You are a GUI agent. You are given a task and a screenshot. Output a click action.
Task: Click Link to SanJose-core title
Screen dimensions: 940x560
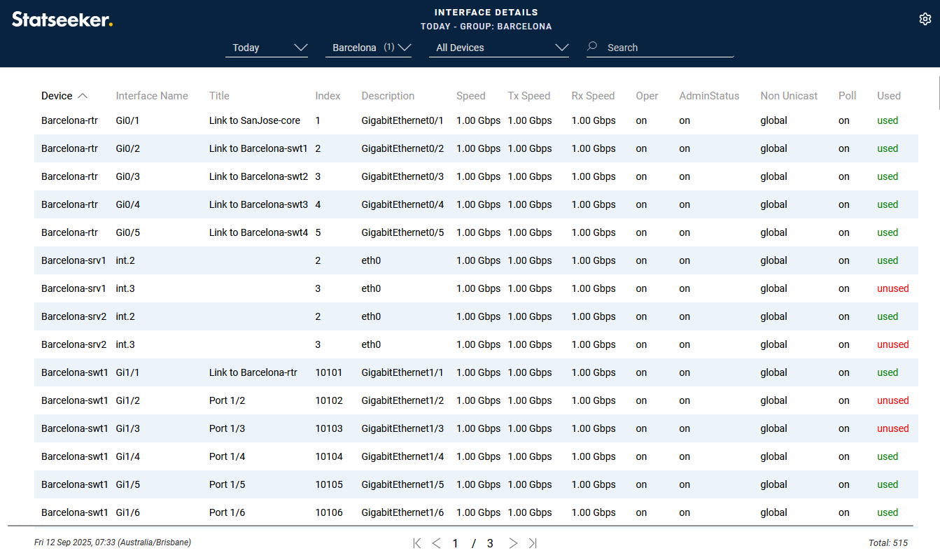tap(254, 120)
